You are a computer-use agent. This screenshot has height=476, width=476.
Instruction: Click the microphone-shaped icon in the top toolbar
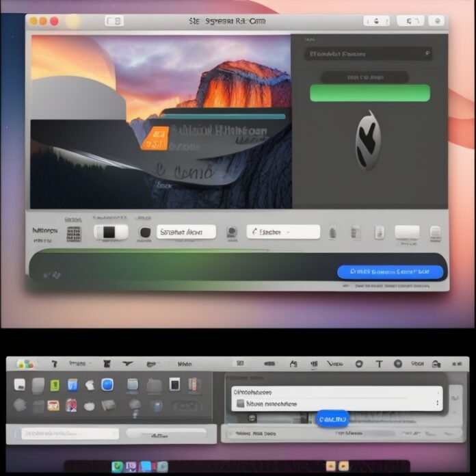(332, 233)
